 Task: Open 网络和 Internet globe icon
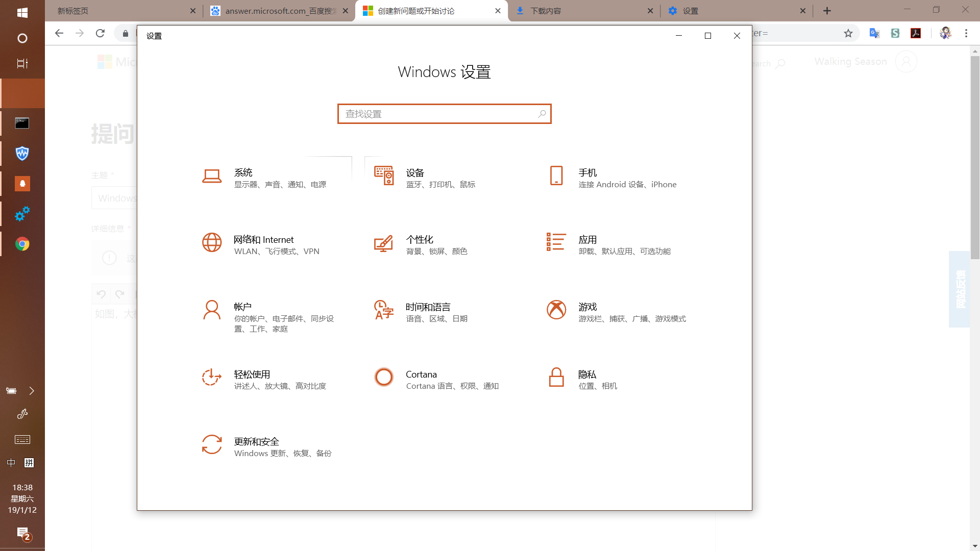tap(212, 243)
